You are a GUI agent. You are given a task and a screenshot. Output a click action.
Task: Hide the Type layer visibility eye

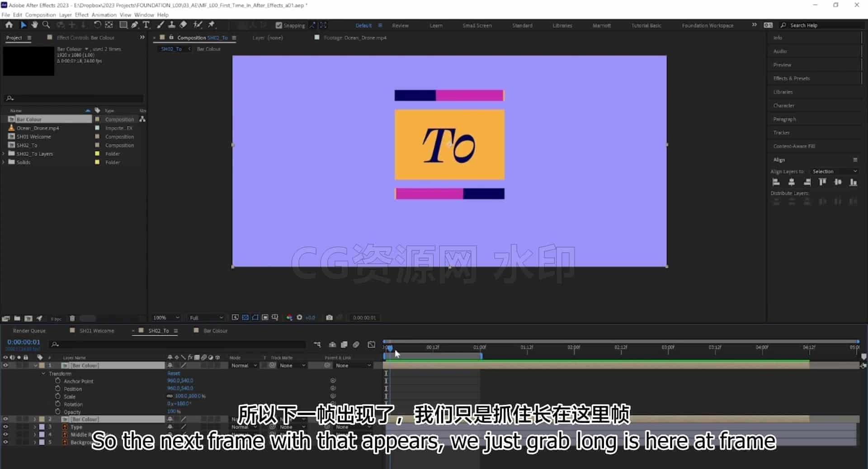(5, 427)
